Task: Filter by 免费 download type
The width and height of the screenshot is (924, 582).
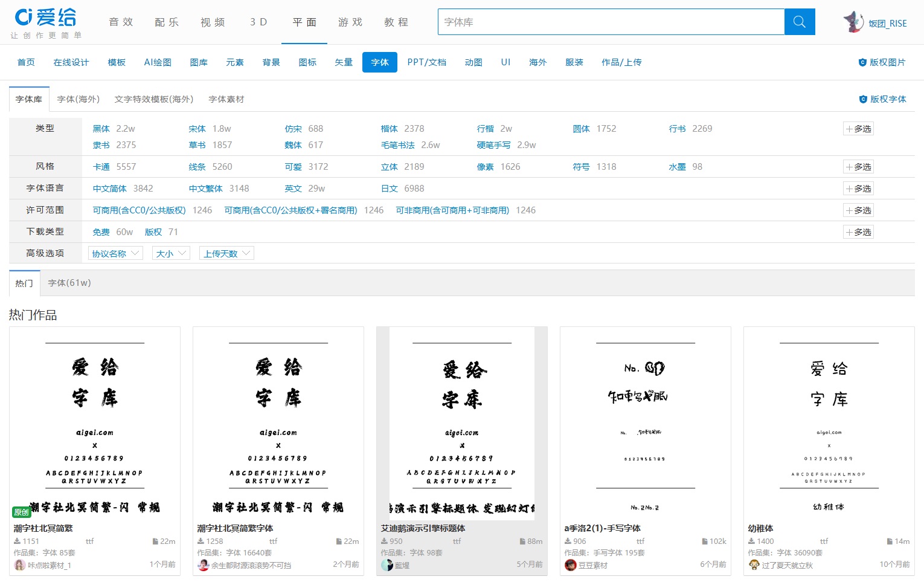Action: point(101,232)
